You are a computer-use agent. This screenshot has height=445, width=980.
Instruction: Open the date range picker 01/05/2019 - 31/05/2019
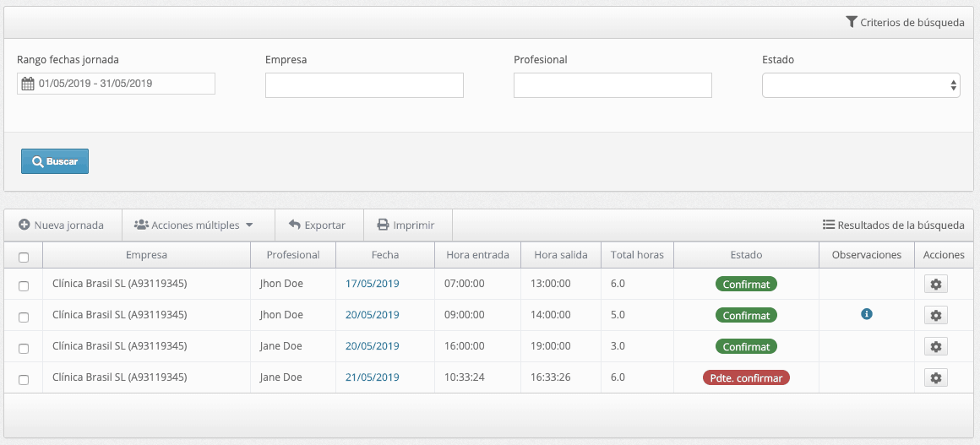point(116,83)
